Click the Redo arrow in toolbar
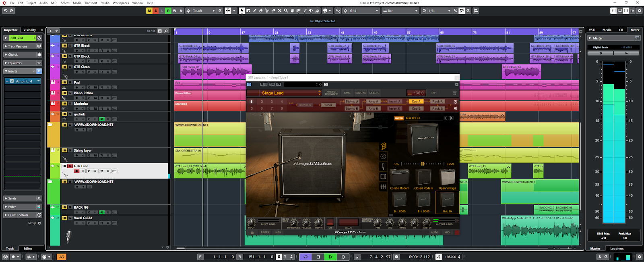644x262 pixels. coord(12,10)
